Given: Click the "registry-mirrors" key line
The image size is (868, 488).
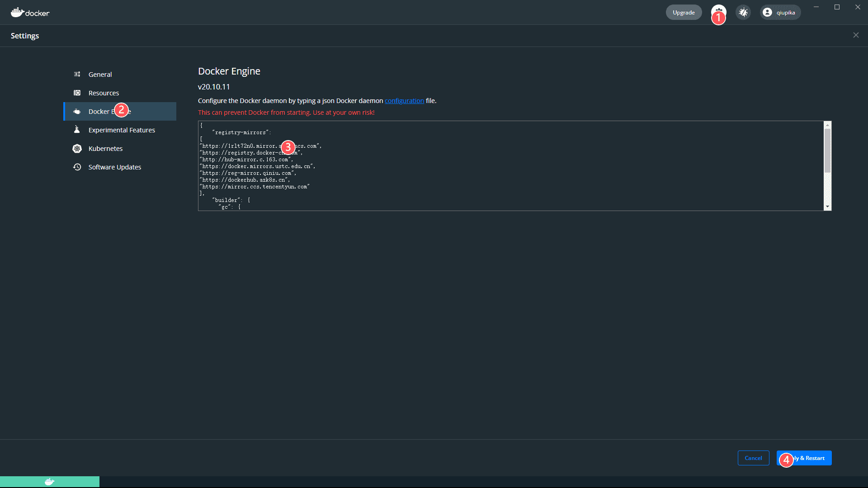Looking at the screenshot, I should tap(241, 132).
